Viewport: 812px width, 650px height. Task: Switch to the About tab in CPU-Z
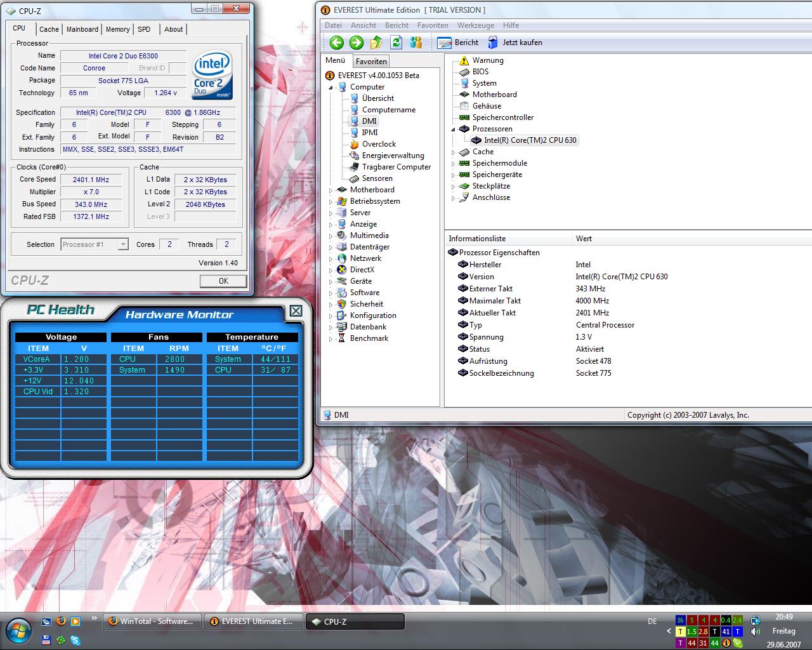173,29
